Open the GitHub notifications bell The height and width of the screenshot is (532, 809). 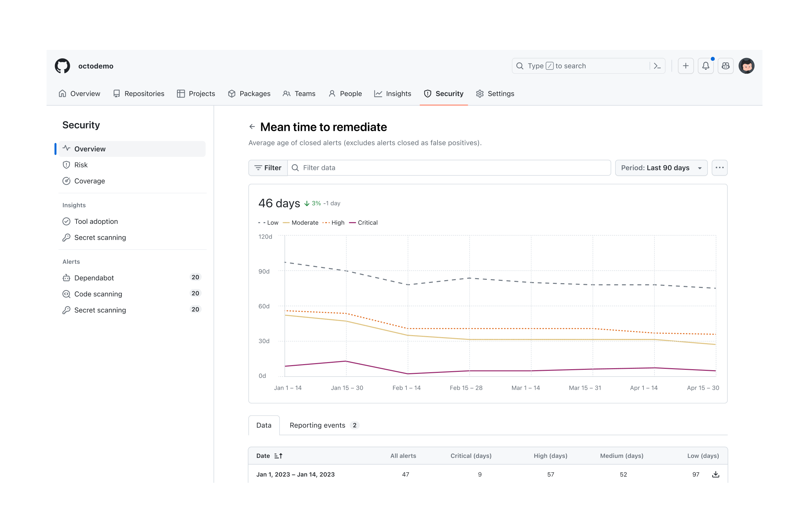[706, 66]
